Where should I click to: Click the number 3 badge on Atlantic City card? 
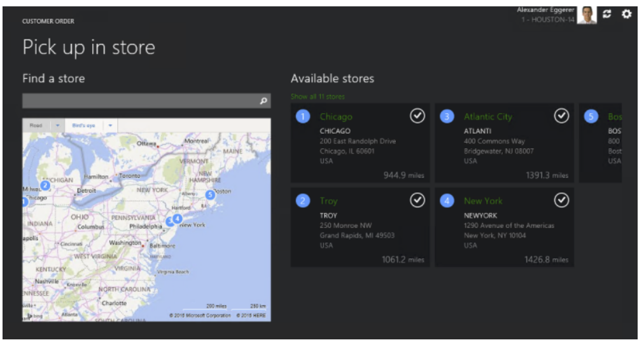447,116
